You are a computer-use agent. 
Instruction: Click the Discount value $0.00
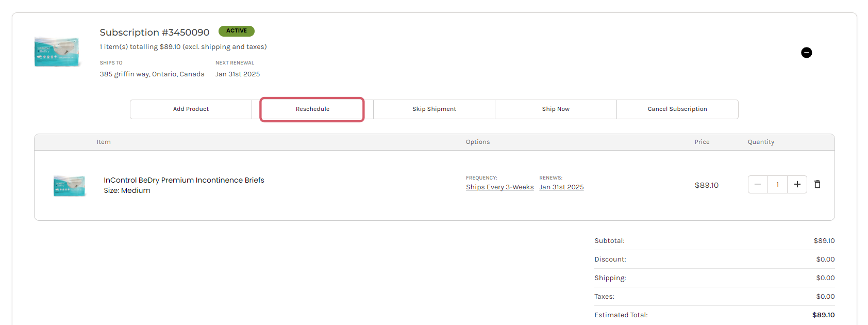point(825,259)
